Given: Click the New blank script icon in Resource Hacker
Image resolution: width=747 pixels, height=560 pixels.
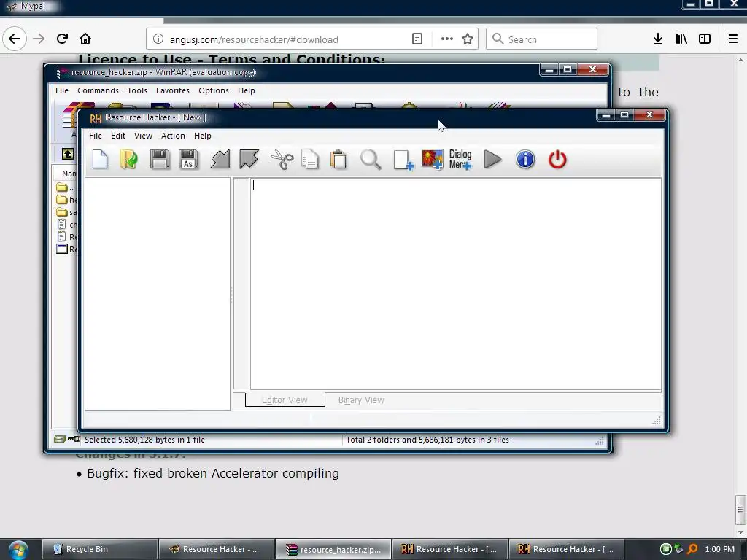Looking at the screenshot, I should (100, 159).
